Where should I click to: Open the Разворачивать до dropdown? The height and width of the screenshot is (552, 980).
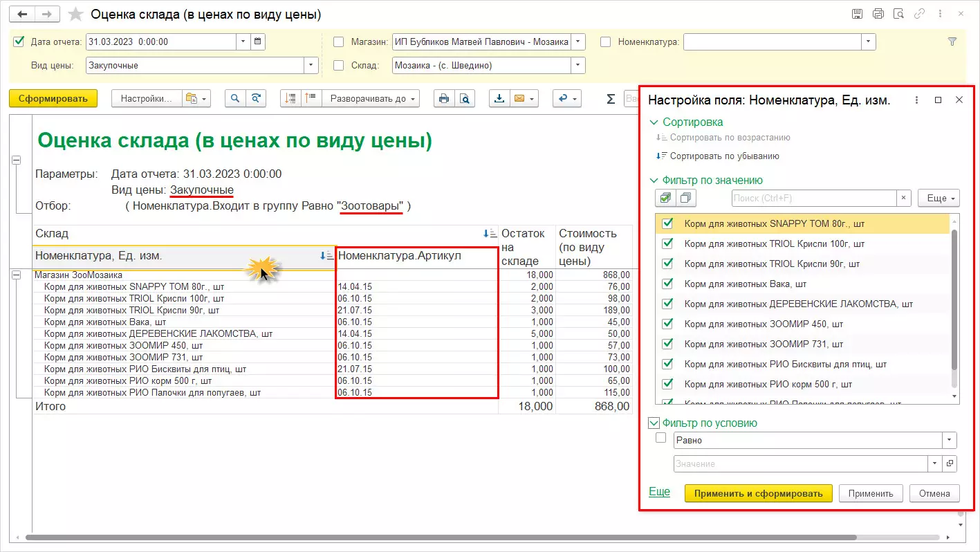373,99
